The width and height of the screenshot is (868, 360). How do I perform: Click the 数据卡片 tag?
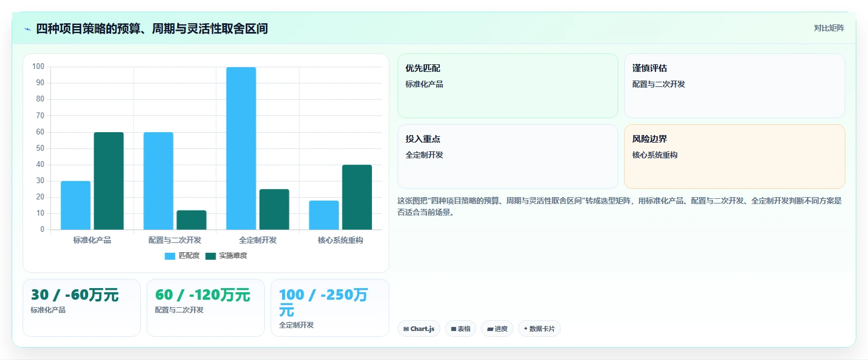click(539, 329)
